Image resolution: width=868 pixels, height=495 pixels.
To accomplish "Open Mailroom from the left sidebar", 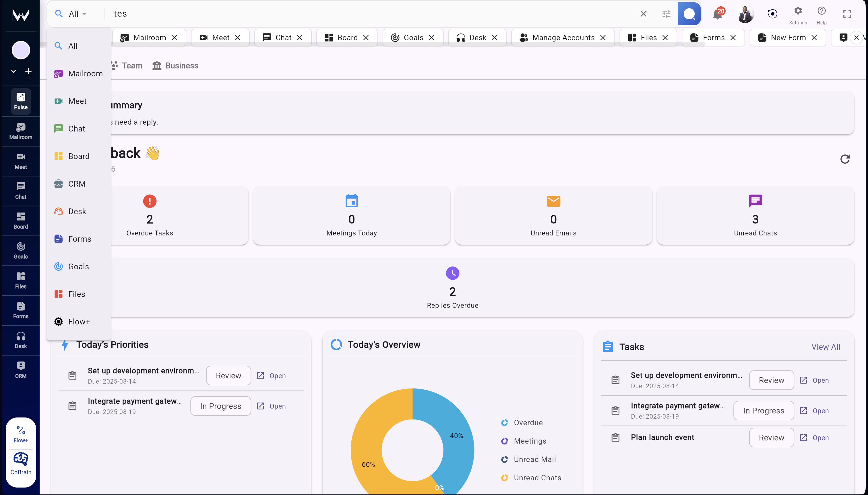I will click(x=20, y=131).
